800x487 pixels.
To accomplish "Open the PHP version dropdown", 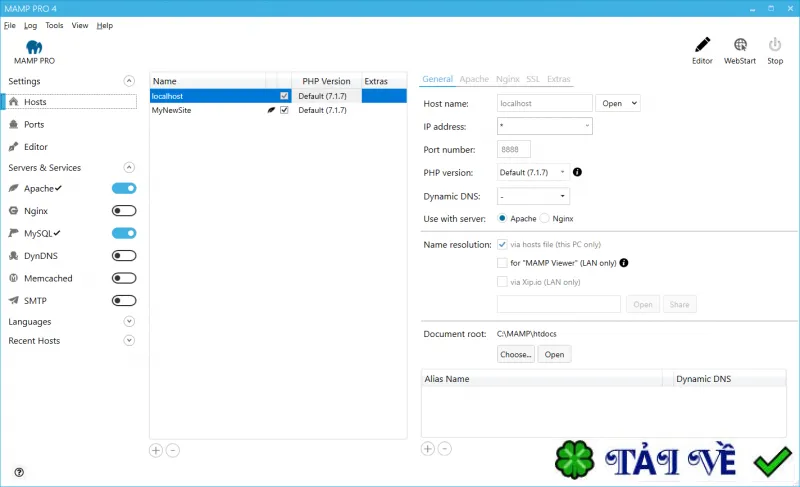I will (x=533, y=172).
